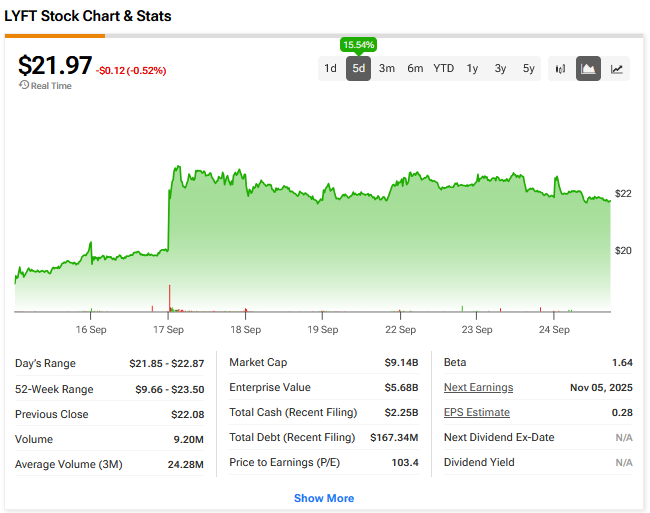
Task: Switch chart to candlestick view icon
Action: point(560,69)
